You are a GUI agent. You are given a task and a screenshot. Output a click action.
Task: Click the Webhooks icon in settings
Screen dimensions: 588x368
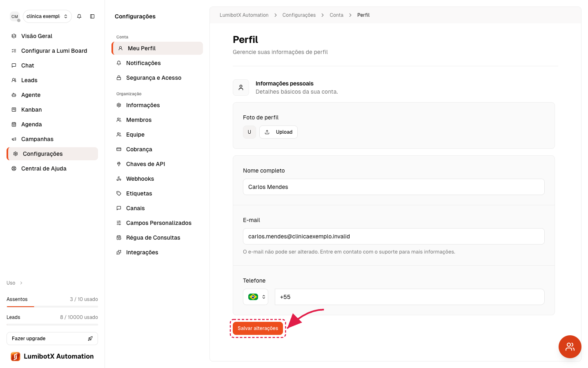[119, 179]
